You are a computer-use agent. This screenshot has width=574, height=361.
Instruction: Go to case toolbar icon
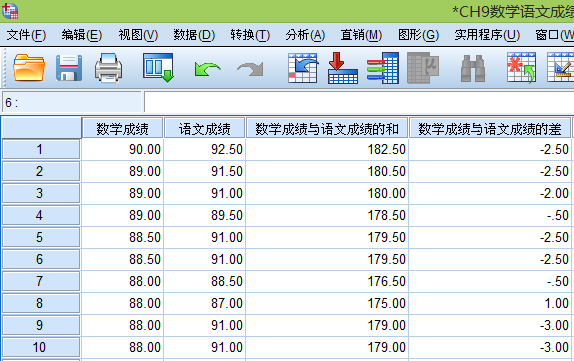tap(302, 68)
